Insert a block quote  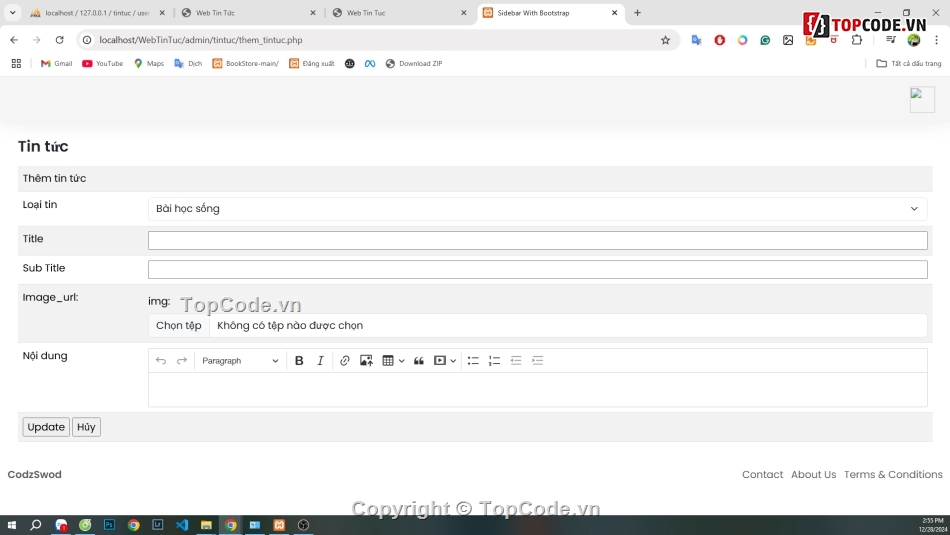pyautogui.click(x=419, y=361)
